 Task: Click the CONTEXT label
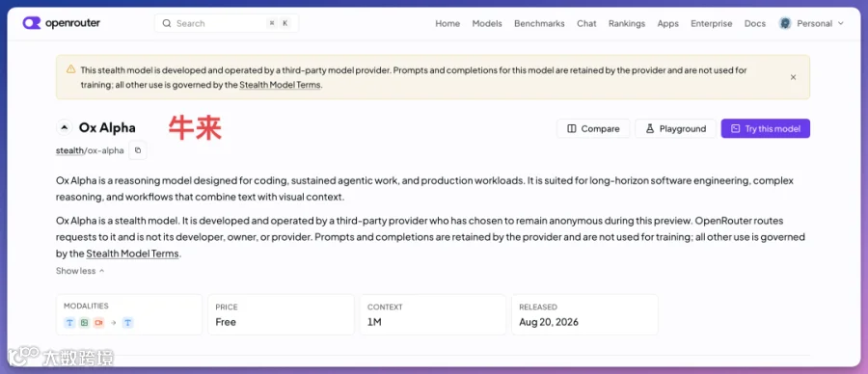pyautogui.click(x=385, y=307)
